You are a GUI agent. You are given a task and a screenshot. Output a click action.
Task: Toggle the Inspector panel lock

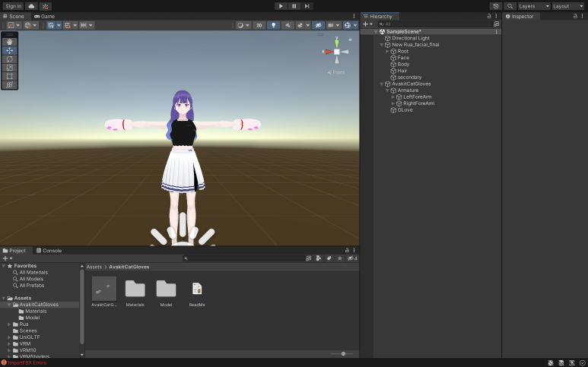[x=575, y=16]
